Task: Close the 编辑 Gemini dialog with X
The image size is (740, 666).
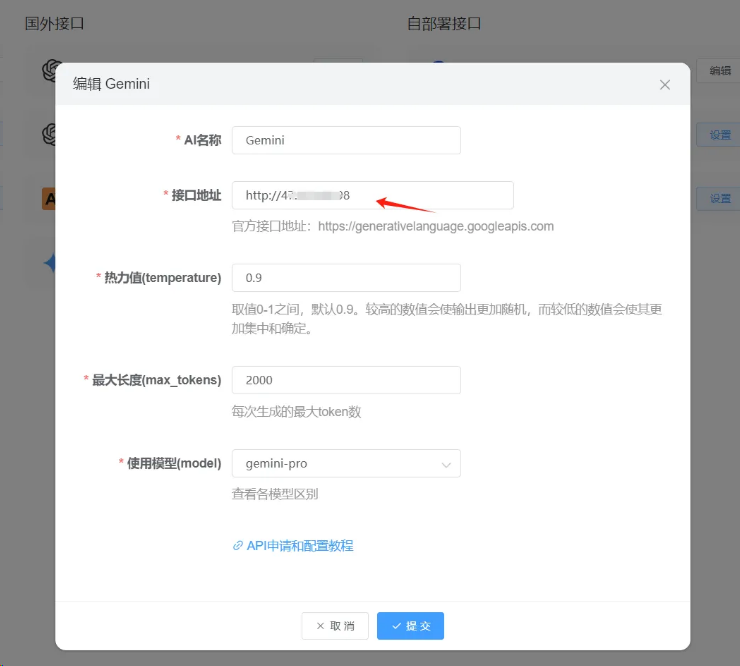Action: pos(664,85)
